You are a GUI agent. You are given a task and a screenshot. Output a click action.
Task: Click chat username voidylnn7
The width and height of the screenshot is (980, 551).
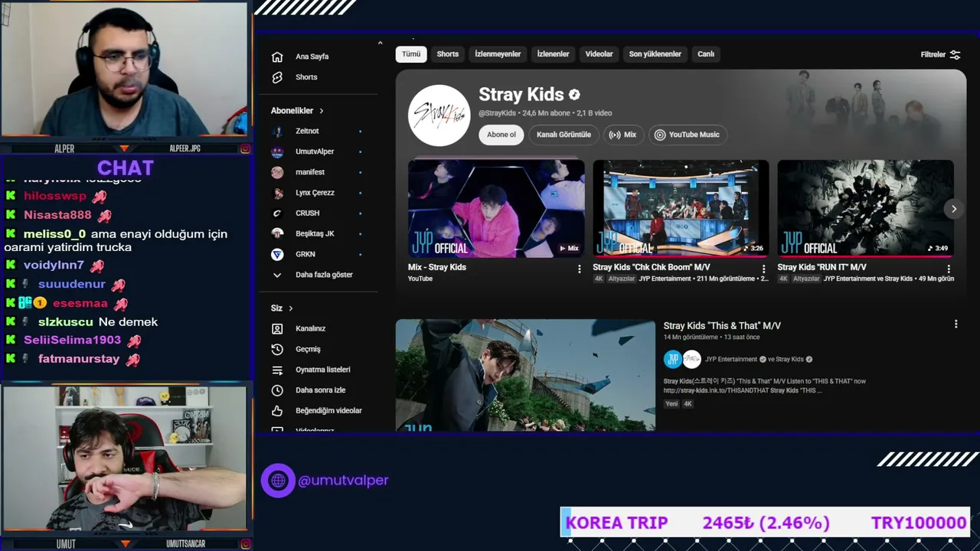[54, 266]
